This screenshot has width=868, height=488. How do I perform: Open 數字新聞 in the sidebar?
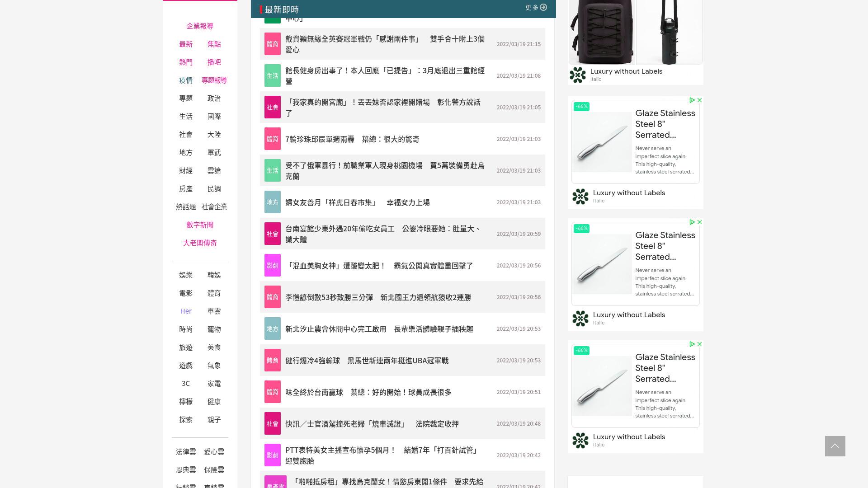(x=200, y=225)
